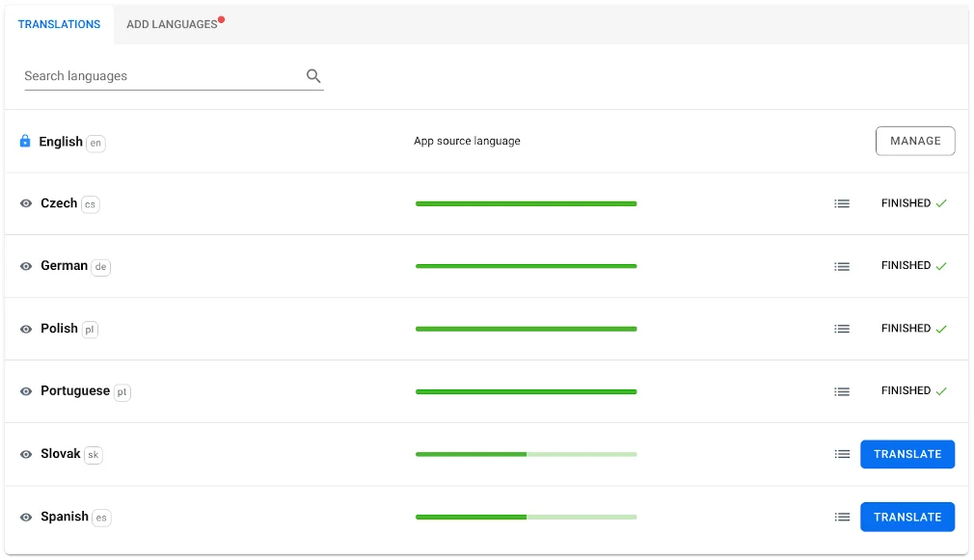Click the search magnifier icon
This screenshot has width=974, height=560.
point(313,76)
